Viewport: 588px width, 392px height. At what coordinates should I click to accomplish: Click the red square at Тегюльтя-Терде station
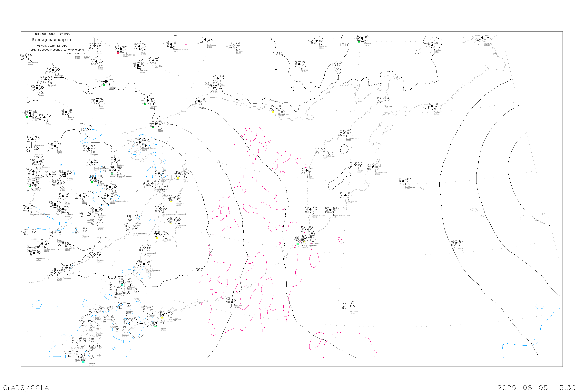click(118, 53)
